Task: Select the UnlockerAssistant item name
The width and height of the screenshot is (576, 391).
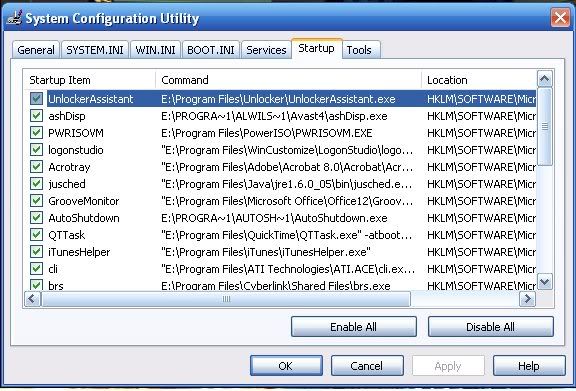Action: click(x=91, y=99)
